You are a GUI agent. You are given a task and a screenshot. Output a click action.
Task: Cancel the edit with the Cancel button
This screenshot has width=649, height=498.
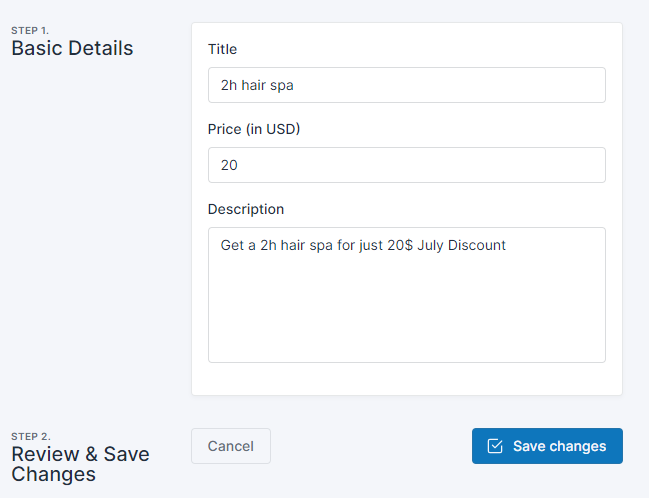(231, 446)
